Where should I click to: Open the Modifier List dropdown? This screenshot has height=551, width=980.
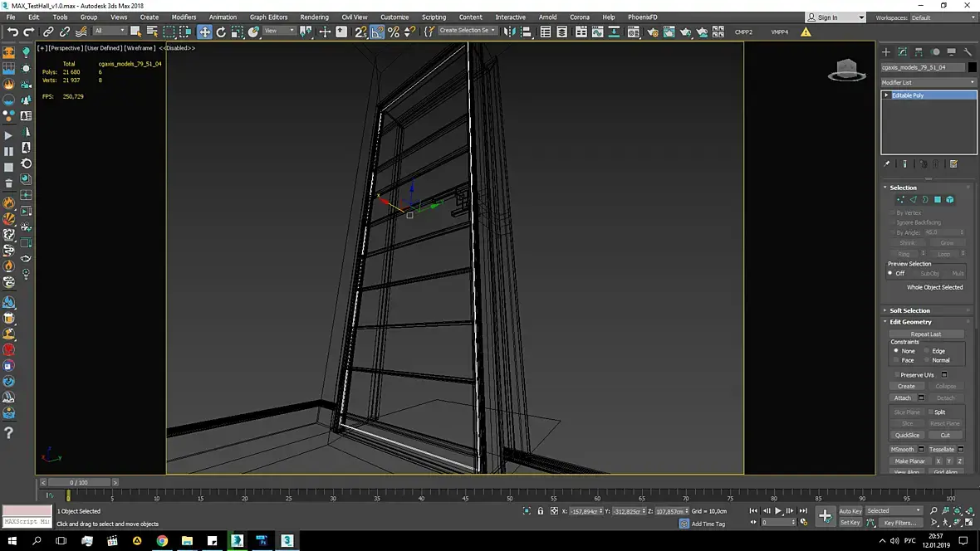tap(928, 82)
